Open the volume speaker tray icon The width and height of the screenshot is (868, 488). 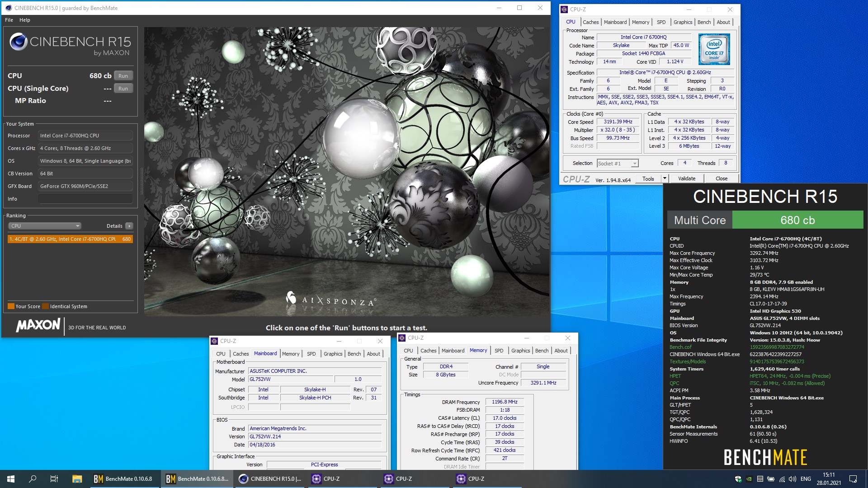(x=793, y=479)
